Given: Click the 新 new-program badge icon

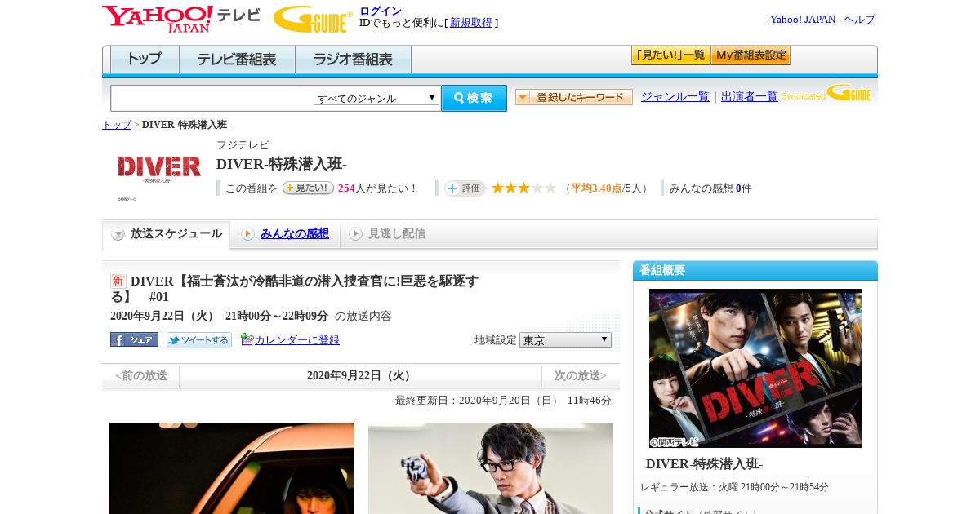Looking at the screenshot, I should [x=118, y=281].
